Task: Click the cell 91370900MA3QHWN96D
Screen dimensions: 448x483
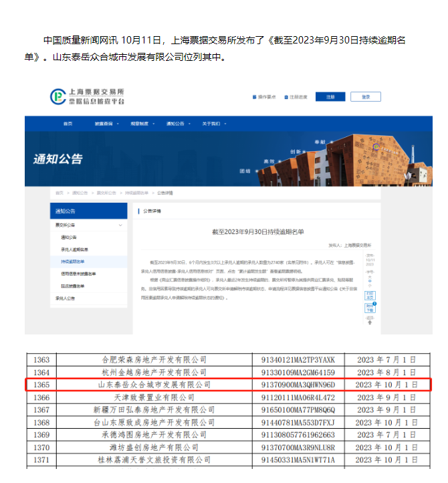Action: tap(298, 385)
